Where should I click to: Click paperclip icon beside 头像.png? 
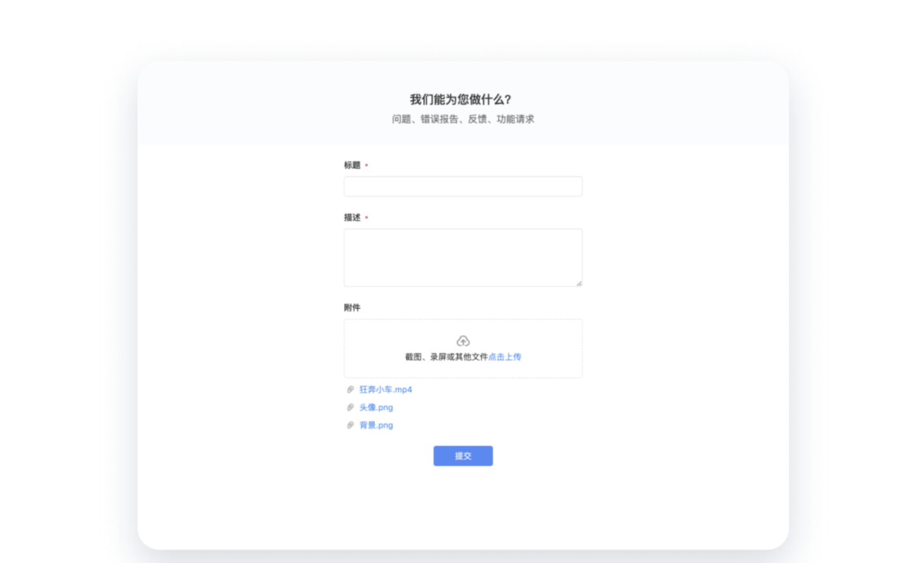[x=350, y=407]
